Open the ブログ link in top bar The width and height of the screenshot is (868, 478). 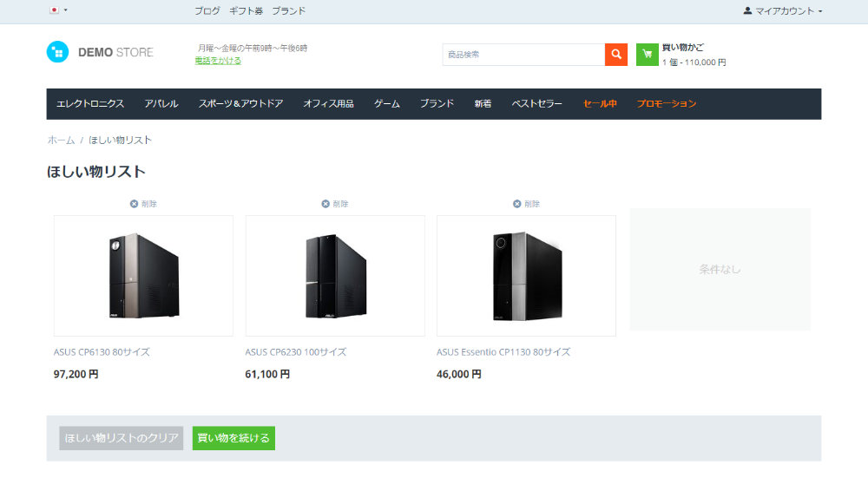point(207,10)
